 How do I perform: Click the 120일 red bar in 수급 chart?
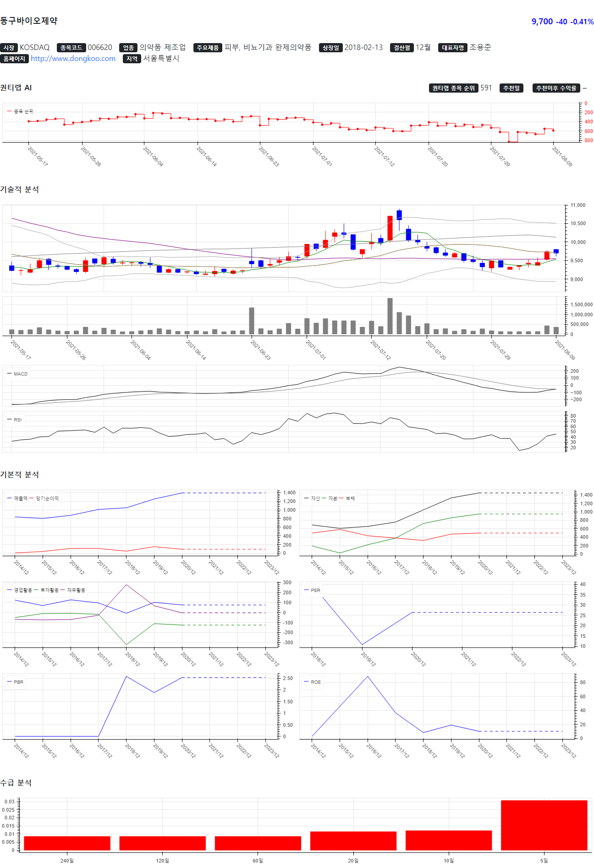click(x=162, y=844)
